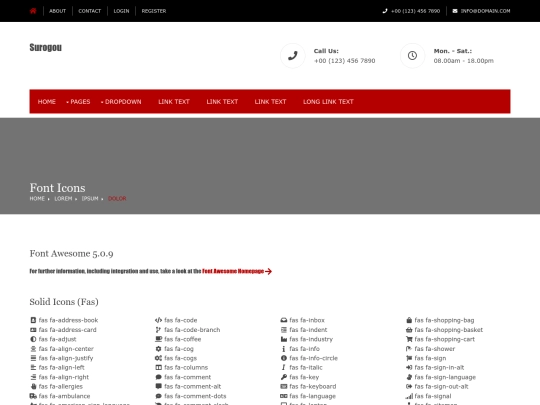Click the text 'fas fa-indent'

pyautogui.click(x=308, y=330)
